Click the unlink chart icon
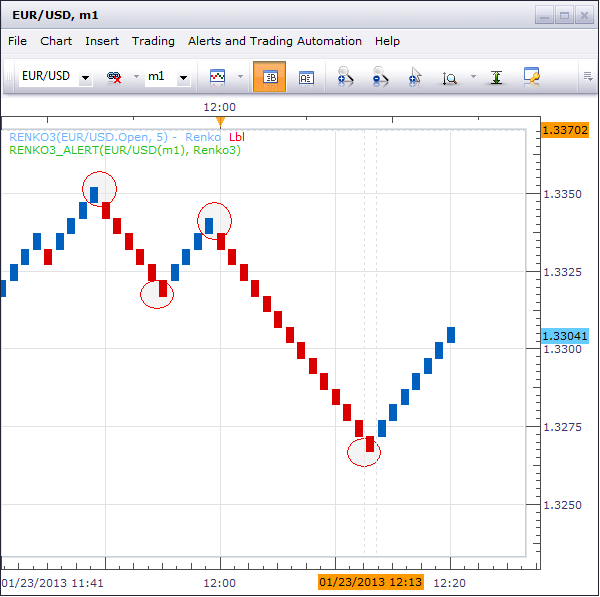This screenshot has height=597, width=600. 114,77
